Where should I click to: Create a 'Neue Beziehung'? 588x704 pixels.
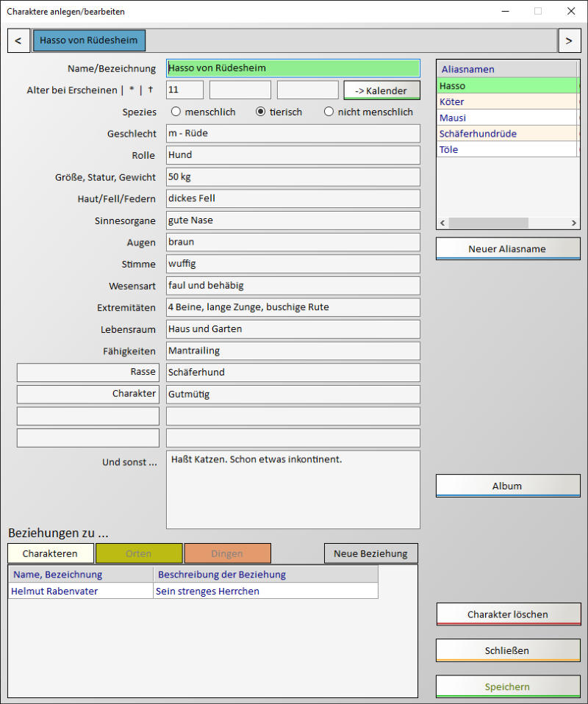coord(370,553)
